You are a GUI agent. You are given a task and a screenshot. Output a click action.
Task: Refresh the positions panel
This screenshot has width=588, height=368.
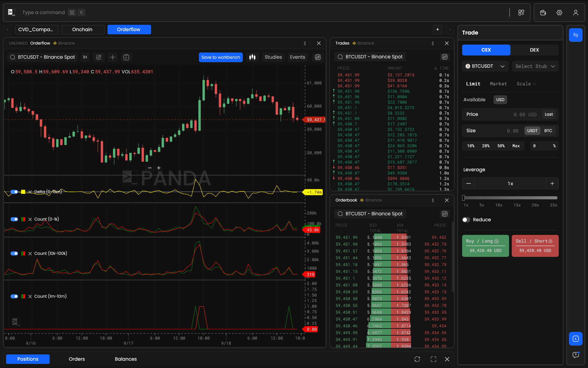pos(417,359)
